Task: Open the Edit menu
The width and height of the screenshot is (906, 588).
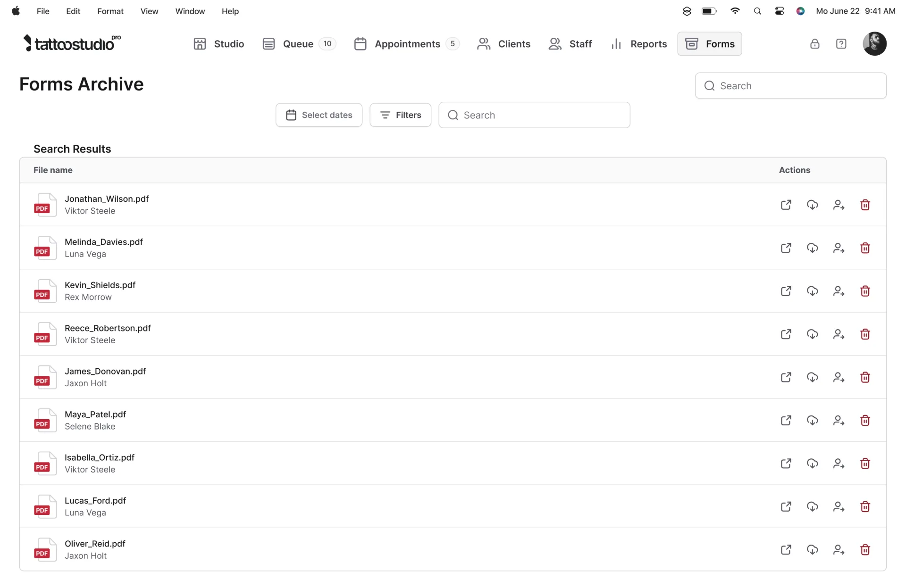Action: [73, 11]
